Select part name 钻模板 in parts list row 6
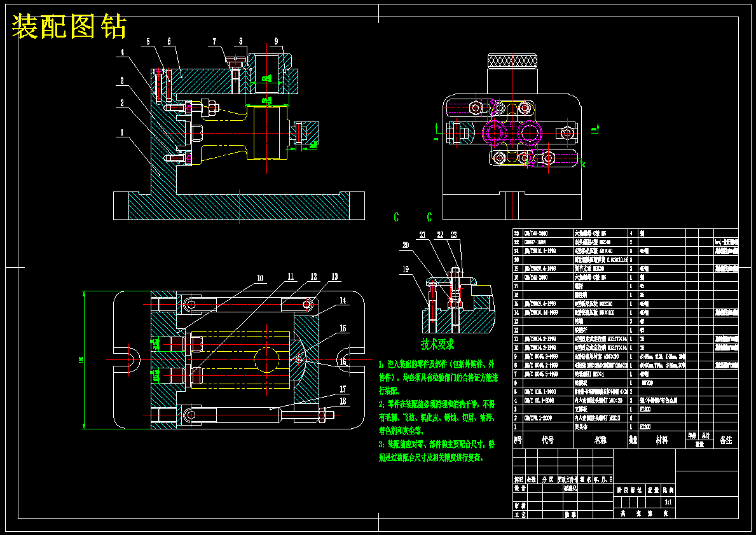 pyautogui.click(x=581, y=382)
